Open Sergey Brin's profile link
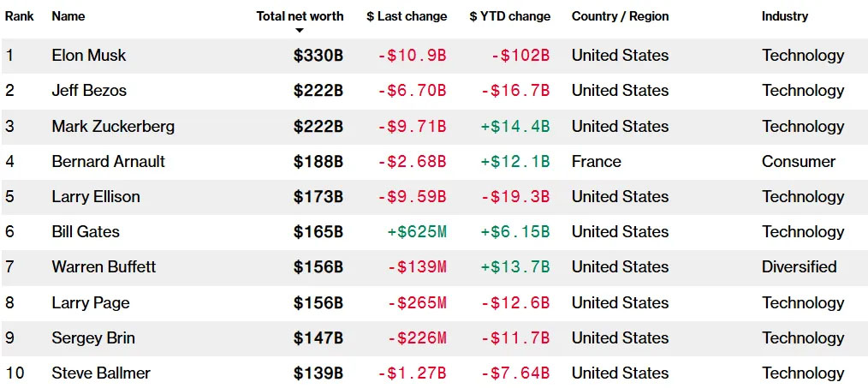Viewport: 868px width, 388px height. (x=93, y=338)
